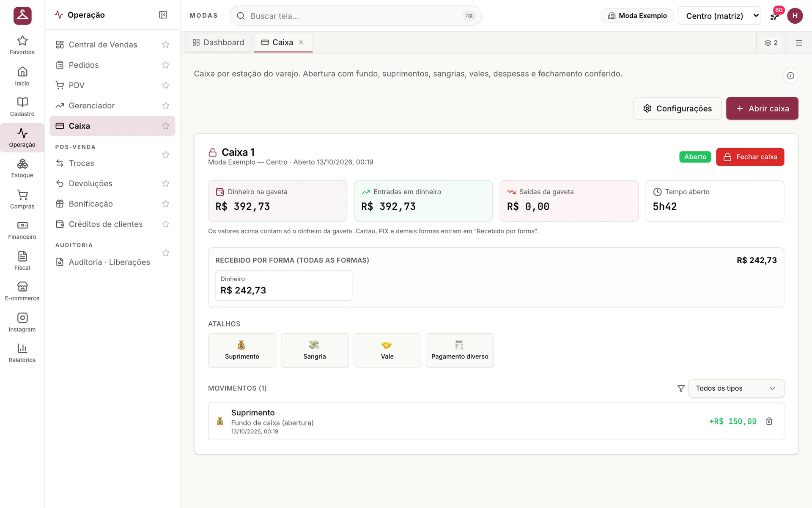Open the E-commerce store icon
Screen dimensions: 812x508
(22, 292)
